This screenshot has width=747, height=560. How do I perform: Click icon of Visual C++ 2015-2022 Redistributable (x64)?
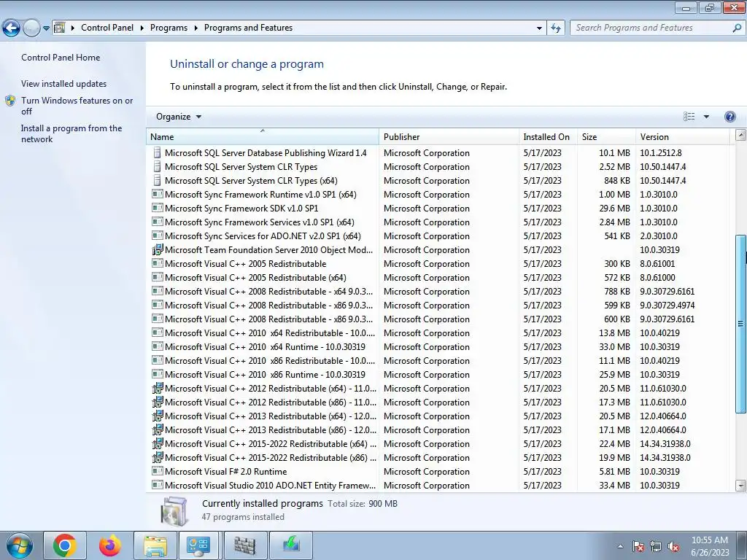coord(158,443)
